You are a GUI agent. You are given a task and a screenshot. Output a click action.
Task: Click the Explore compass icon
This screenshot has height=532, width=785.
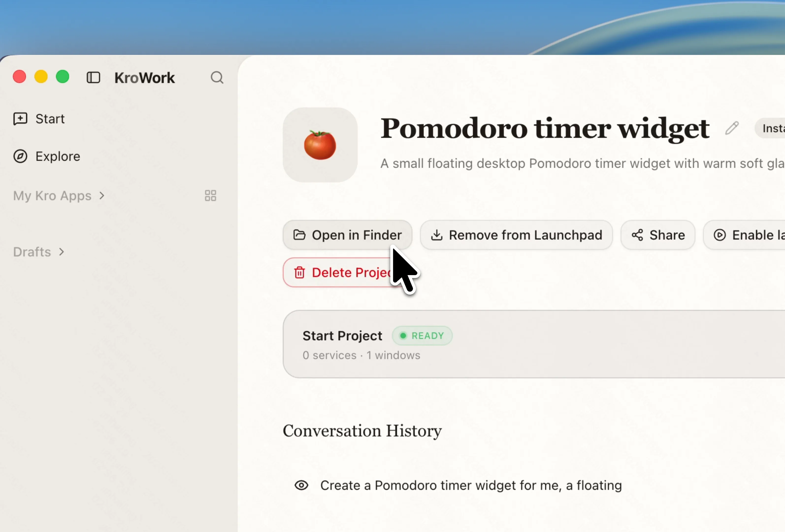20,156
